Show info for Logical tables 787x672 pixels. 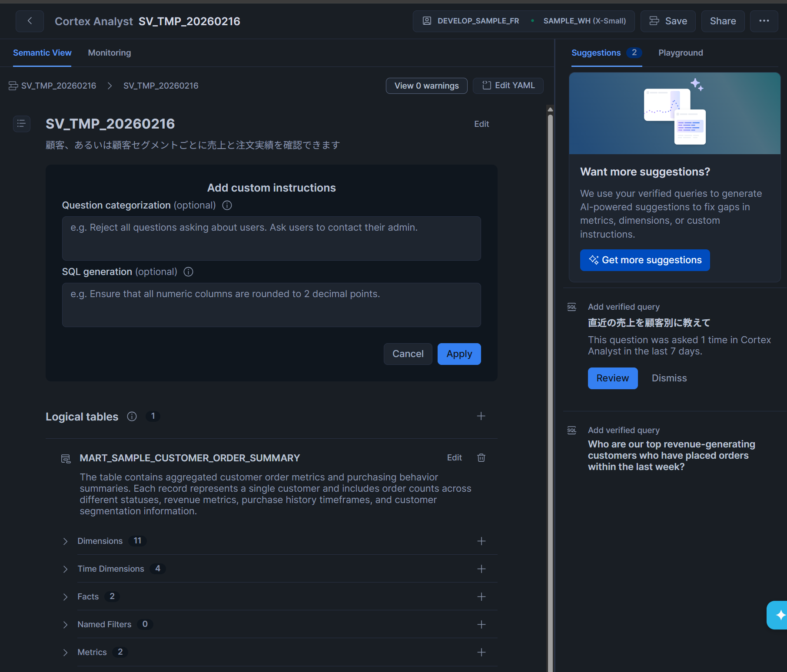click(132, 417)
